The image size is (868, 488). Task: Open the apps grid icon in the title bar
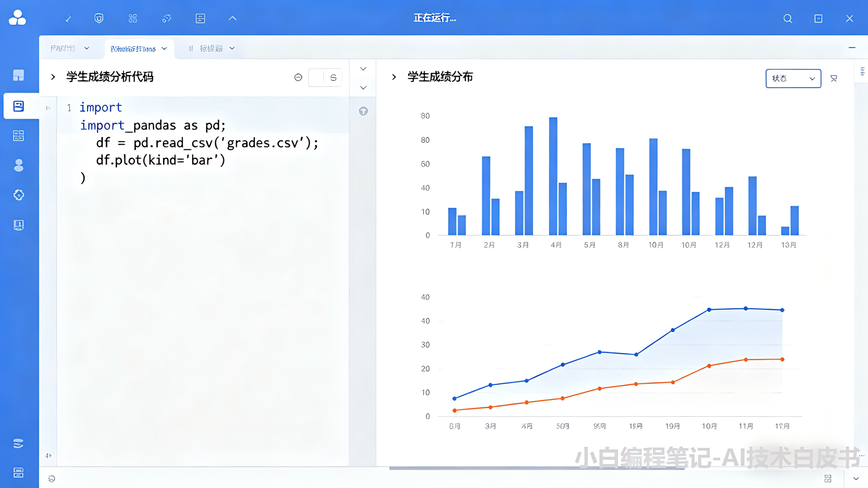pyautogui.click(x=133, y=19)
